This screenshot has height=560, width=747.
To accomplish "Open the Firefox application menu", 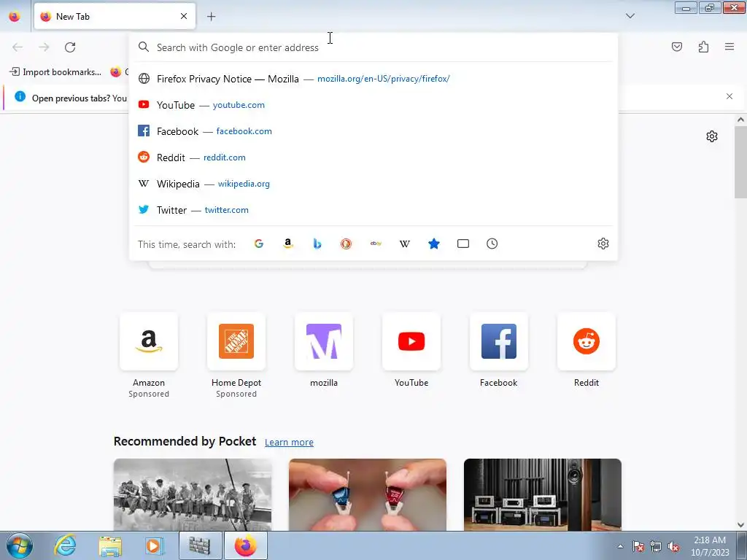I will click(729, 47).
